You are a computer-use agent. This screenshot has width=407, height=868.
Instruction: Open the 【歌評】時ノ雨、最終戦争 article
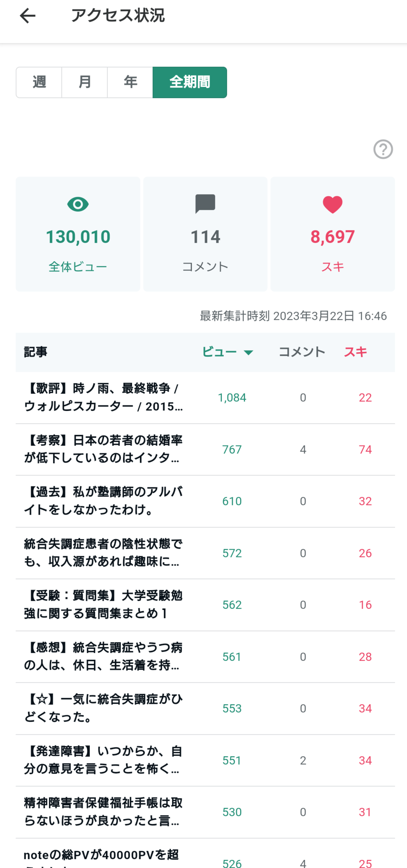[103, 398]
